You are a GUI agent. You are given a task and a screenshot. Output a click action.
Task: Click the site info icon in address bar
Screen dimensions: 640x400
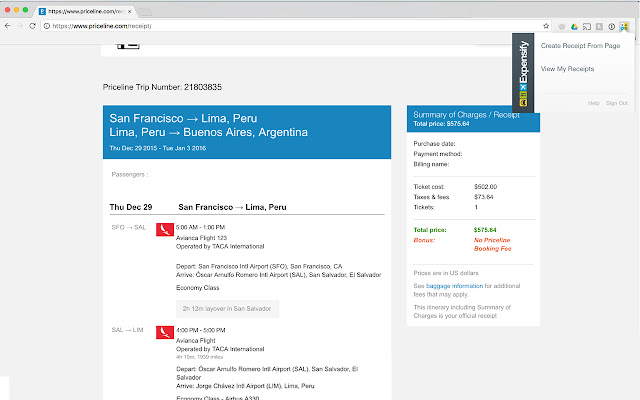point(47,26)
